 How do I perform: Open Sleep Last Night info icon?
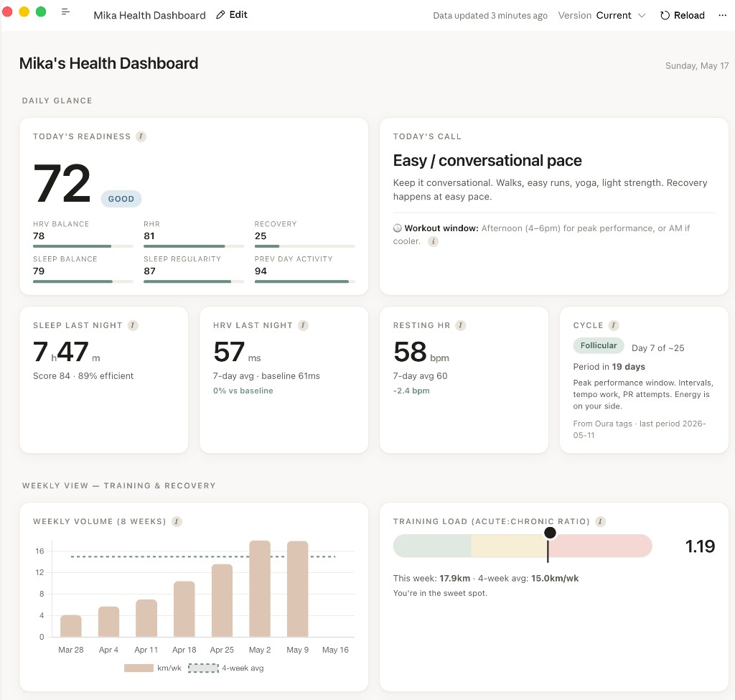coord(133,325)
